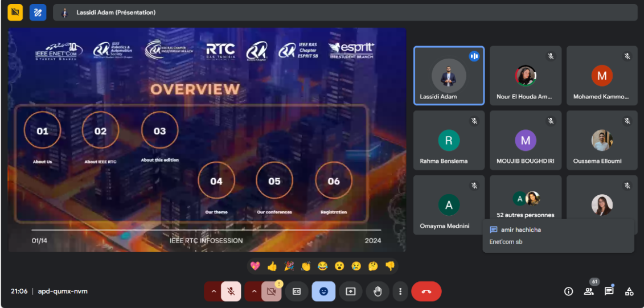Turn on the camera

coord(271,291)
